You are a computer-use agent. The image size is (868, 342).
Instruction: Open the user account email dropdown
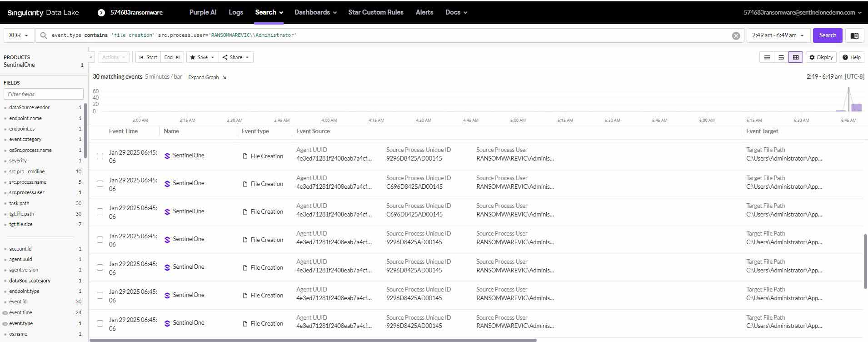(803, 13)
